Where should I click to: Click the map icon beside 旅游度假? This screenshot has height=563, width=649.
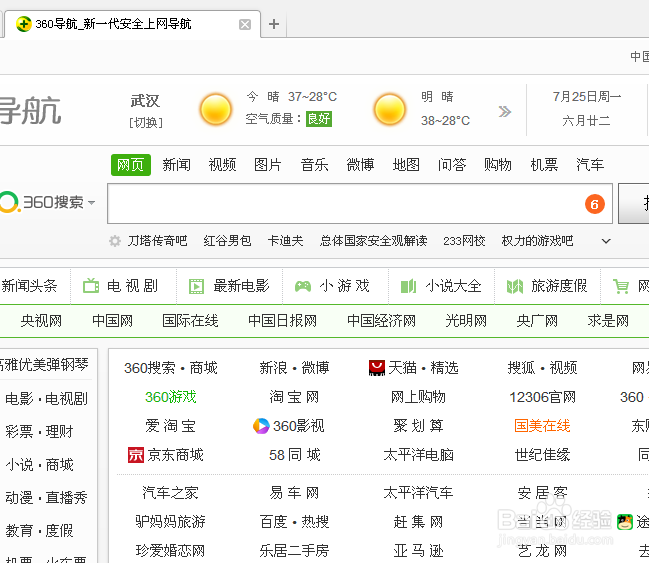click(515, 286)
